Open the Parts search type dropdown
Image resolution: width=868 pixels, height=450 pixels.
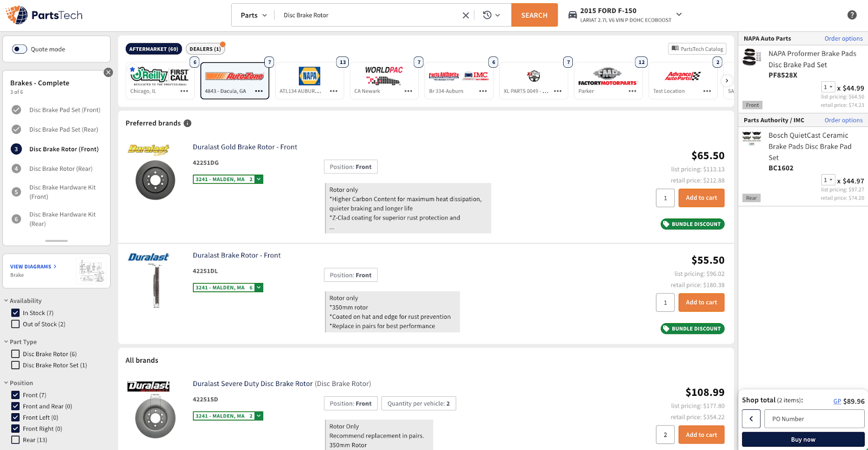point(253,15)
